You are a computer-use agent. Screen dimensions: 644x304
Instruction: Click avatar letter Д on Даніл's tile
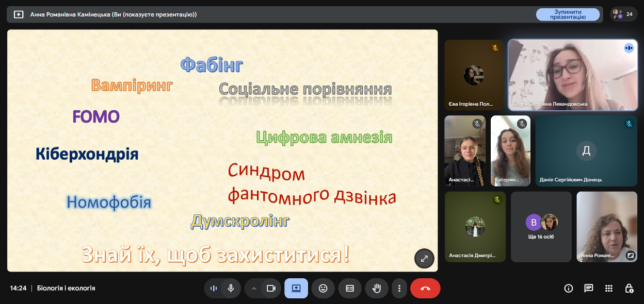586,150
